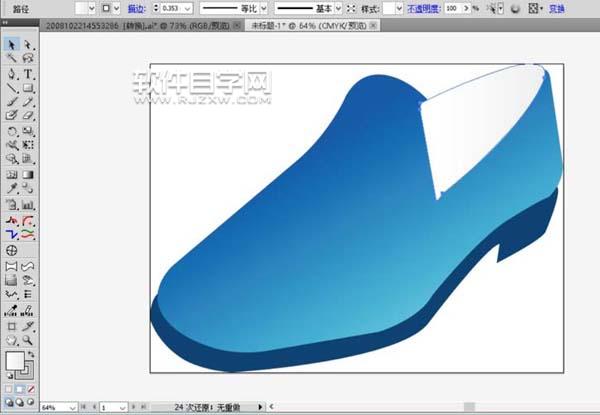Click the 不透明度 opacity link

click(424, 8)
